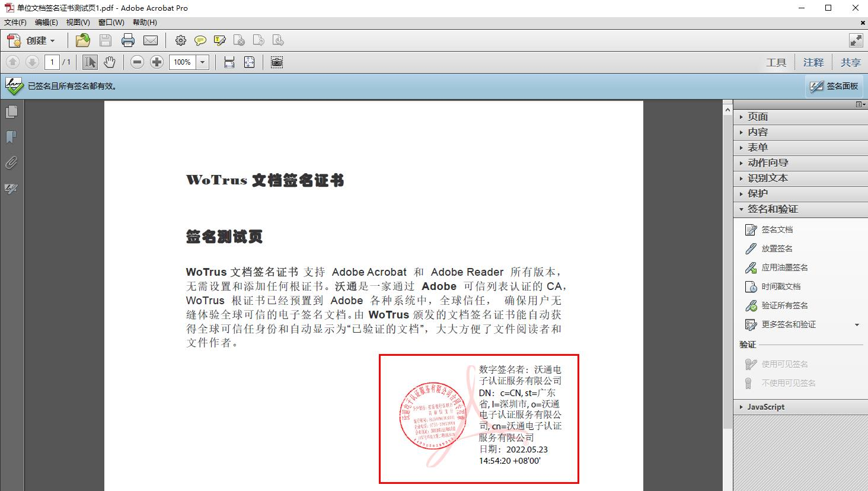Click 时间戳文档 in the panel
Screen dimensions: 868x491
click(781, 286)
